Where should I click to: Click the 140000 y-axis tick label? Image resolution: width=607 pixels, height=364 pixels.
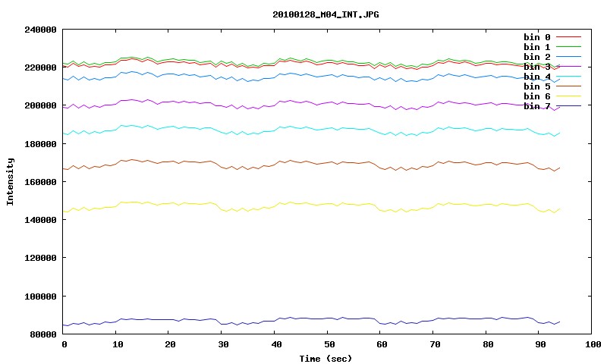point(41,220)
